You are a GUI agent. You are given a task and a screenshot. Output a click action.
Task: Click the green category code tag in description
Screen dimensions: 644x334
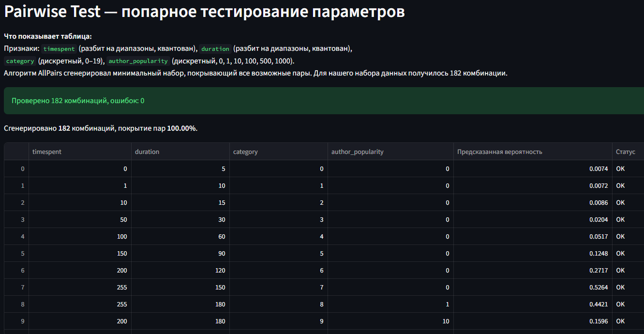coord(20,61)
